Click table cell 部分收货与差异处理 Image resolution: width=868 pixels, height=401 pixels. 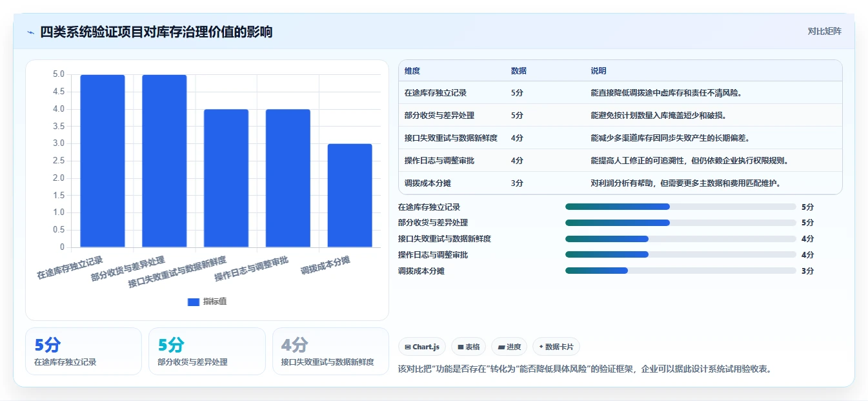click(x=439, y=116)
